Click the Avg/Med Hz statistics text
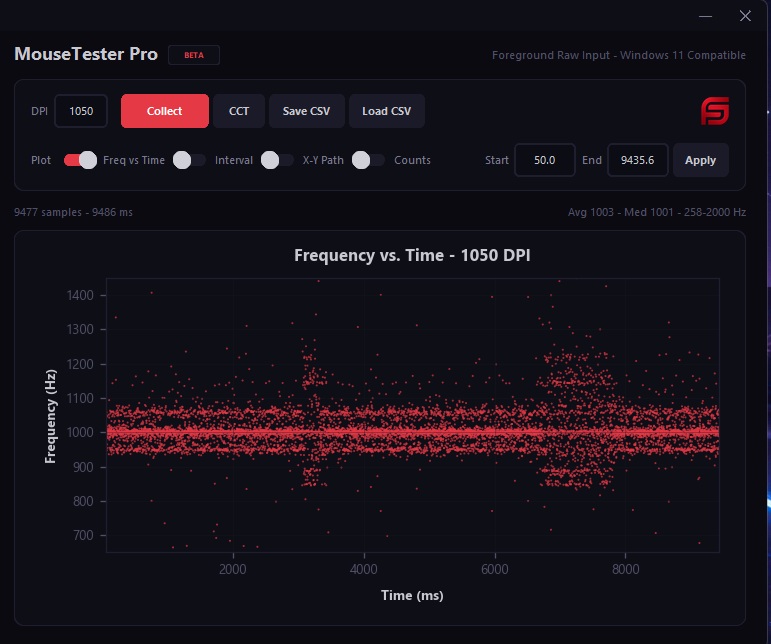 [656, 212]
